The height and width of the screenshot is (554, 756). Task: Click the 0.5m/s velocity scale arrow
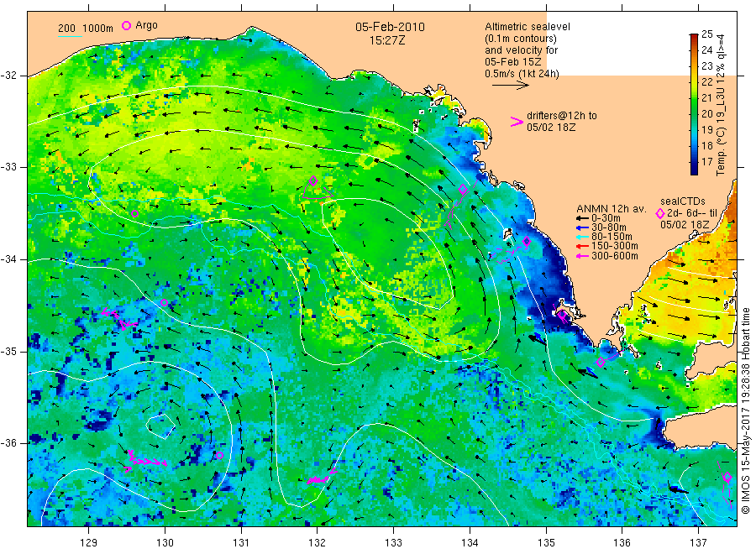(x=511, y=86)
